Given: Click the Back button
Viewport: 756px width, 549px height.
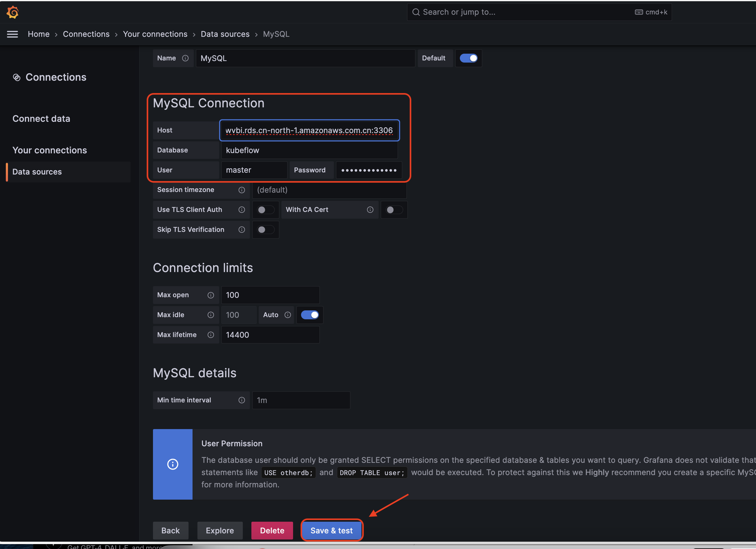Looking at the screenshot, I should (x=170, y=531).
